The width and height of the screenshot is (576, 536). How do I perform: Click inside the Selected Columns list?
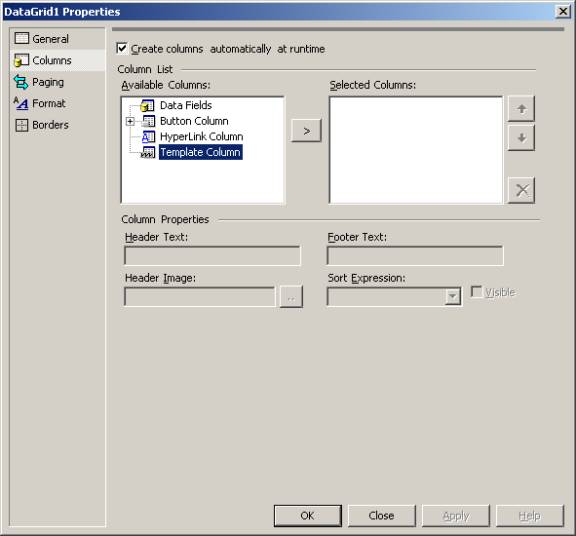[415, 150]
